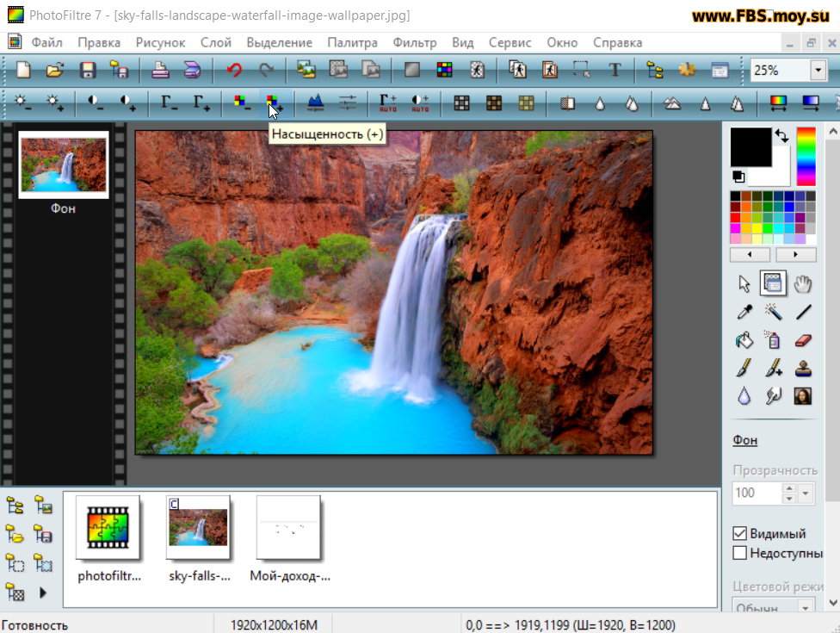Viewport: 840px width, 633px height.
Task: Select the Фон layer thumbnail
Action: pos(63,164)
